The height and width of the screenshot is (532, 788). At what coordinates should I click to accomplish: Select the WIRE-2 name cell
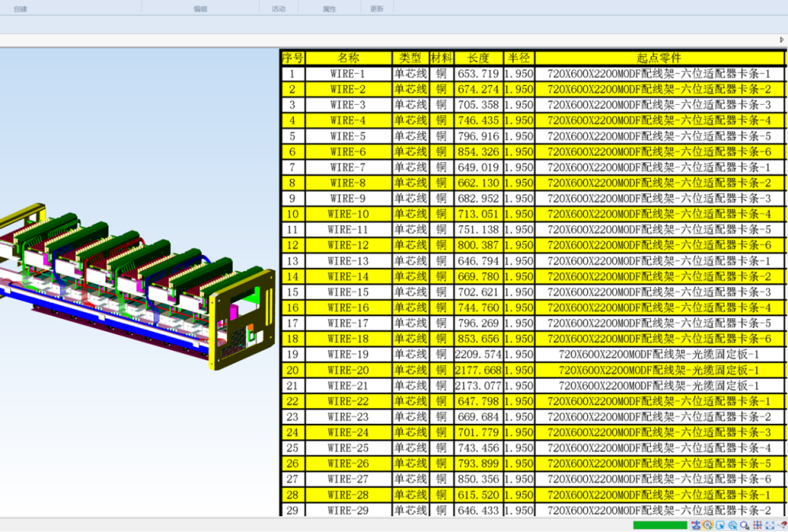pos(348,89)
